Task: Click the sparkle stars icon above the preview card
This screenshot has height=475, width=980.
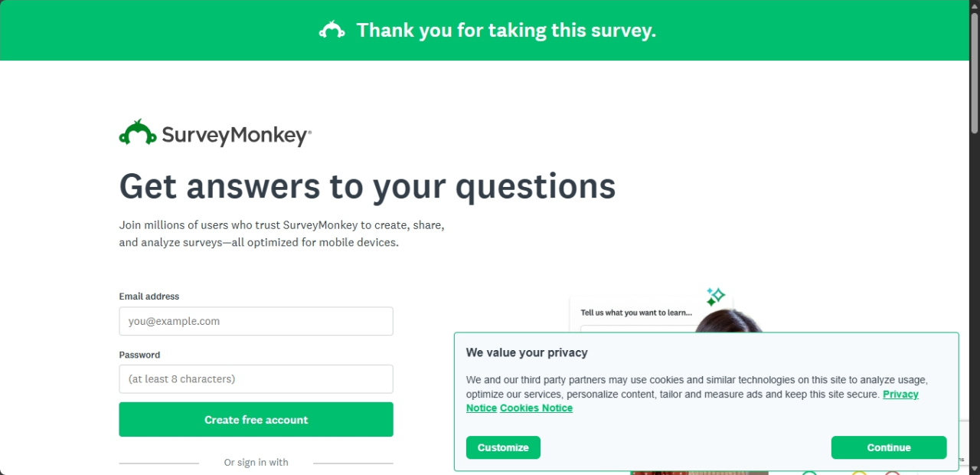Action: pyautogui.click(x=715, y=296)
